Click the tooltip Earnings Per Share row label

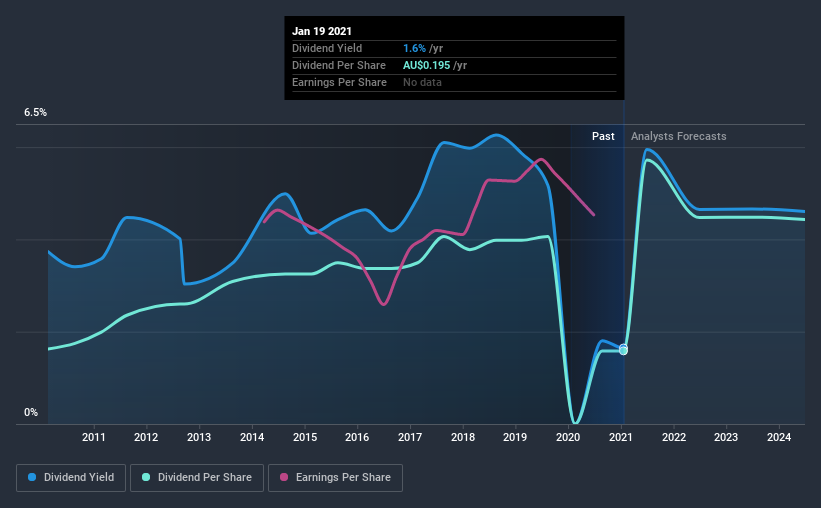(339, 82)
